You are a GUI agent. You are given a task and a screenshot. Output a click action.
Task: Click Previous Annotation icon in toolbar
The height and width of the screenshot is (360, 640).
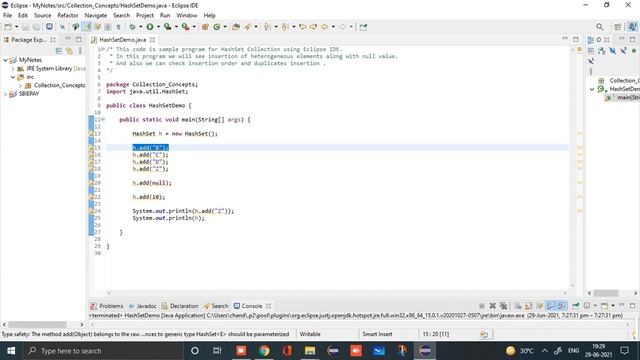pyautogui.click(x=285, y=27)
